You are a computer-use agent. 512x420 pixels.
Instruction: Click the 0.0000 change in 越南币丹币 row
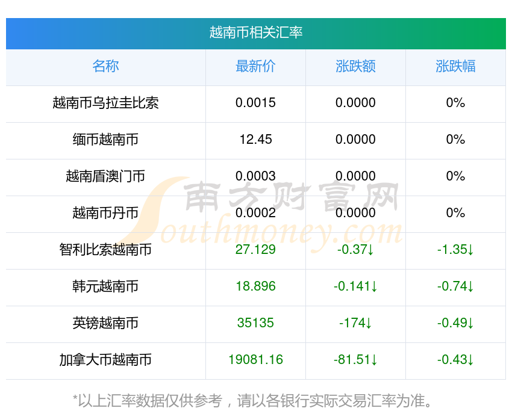point(355,213)
